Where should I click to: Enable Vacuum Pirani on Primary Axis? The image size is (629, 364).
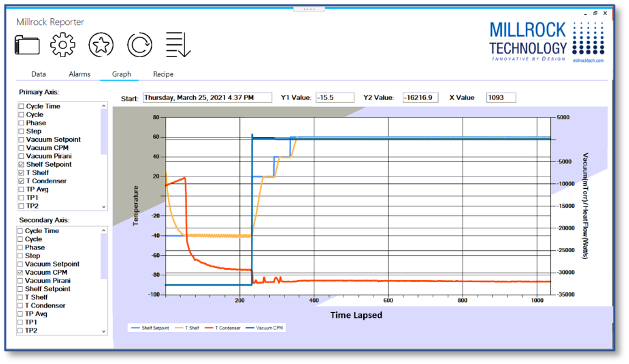point(21,156)
